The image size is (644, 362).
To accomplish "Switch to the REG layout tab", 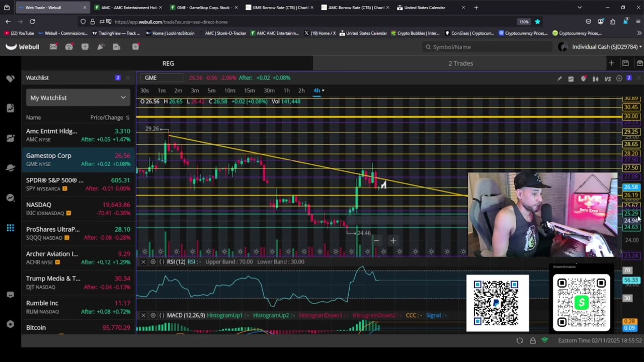I will point(168,63).
